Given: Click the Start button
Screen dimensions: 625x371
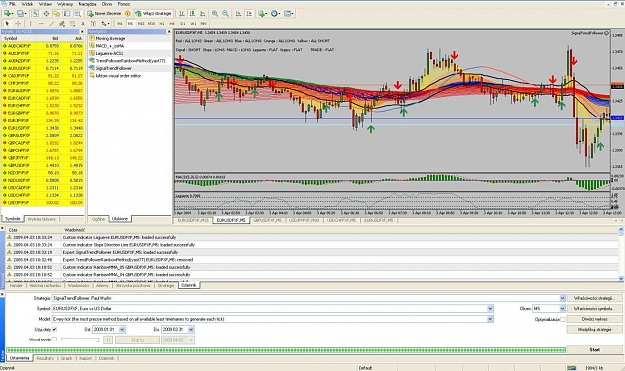Looking at the screenshot, I should tap(594, 349).
